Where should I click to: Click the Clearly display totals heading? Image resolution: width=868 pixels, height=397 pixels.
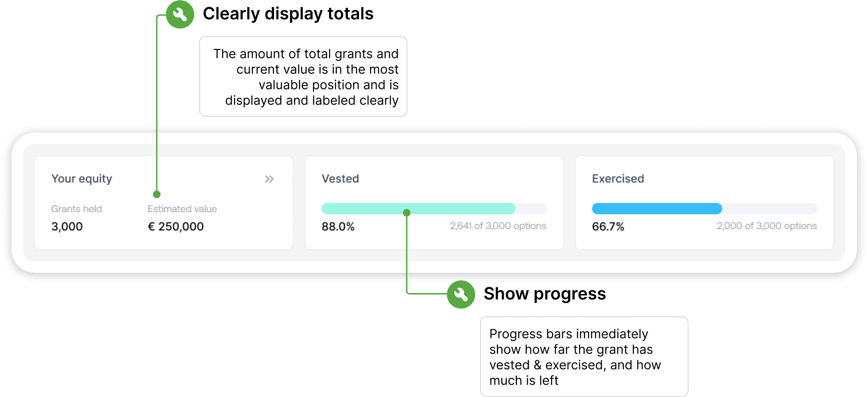(x=288, y=14)
